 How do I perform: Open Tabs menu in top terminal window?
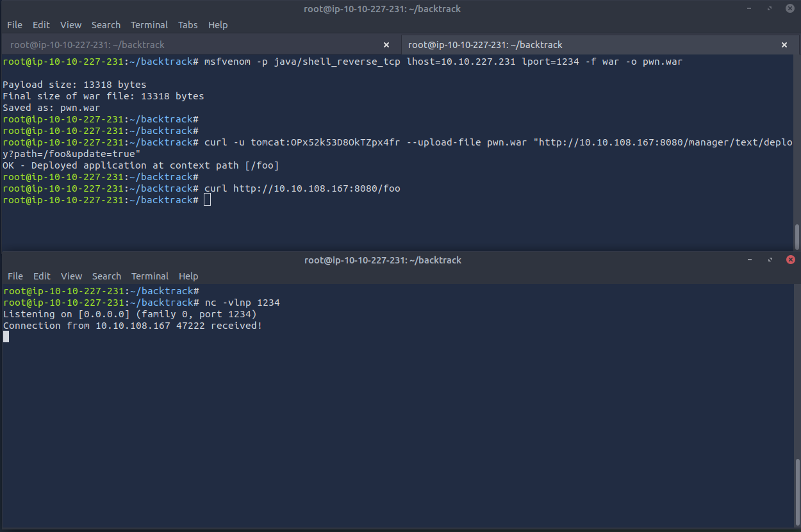click(x=188, y=25)
